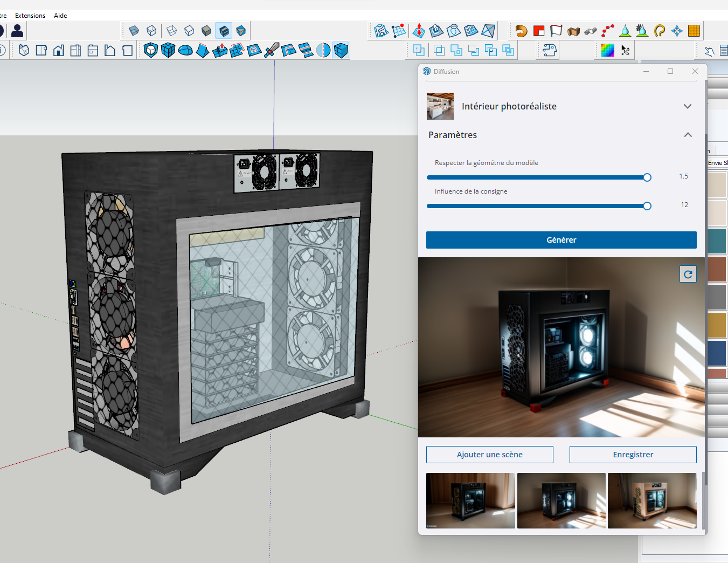Select the leftmost generated image thumbnail
Screen dimensions: 728x563
(x=470, y=500)
